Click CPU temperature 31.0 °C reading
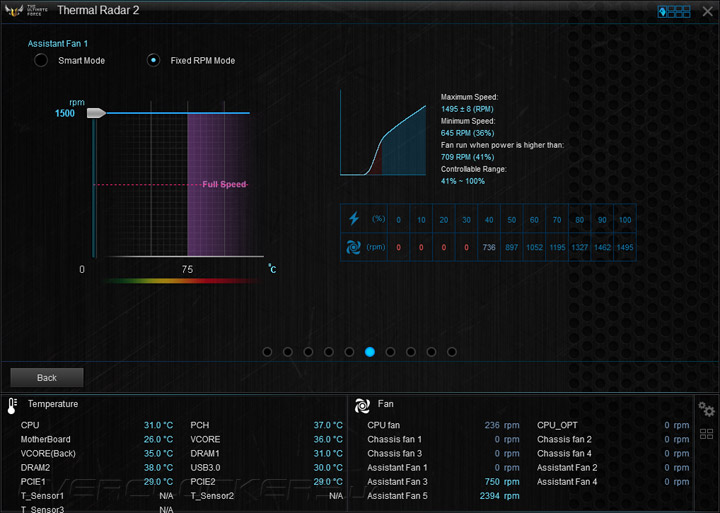The image size is (720, 513). click(158, 425)
